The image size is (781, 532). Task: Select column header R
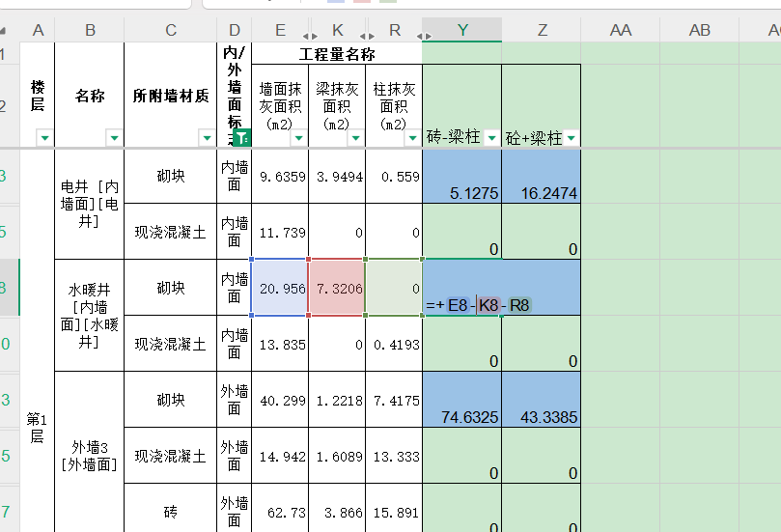coord(395,30)
